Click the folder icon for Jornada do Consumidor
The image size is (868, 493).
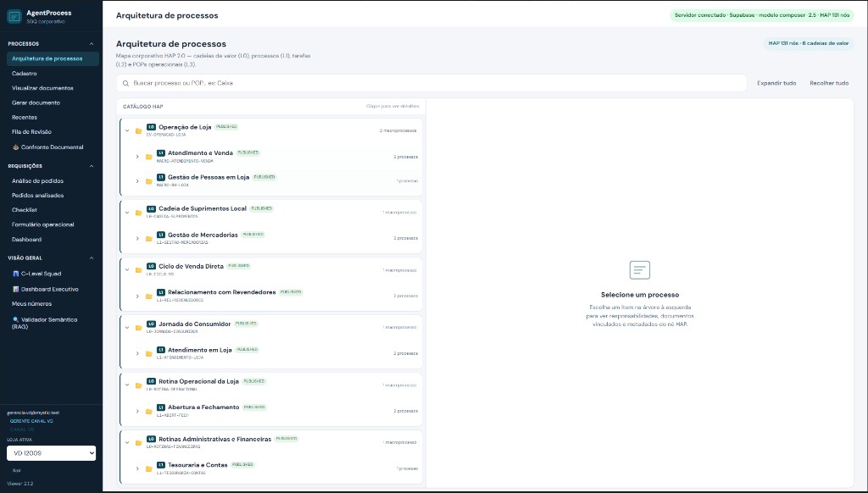[138, 328]
